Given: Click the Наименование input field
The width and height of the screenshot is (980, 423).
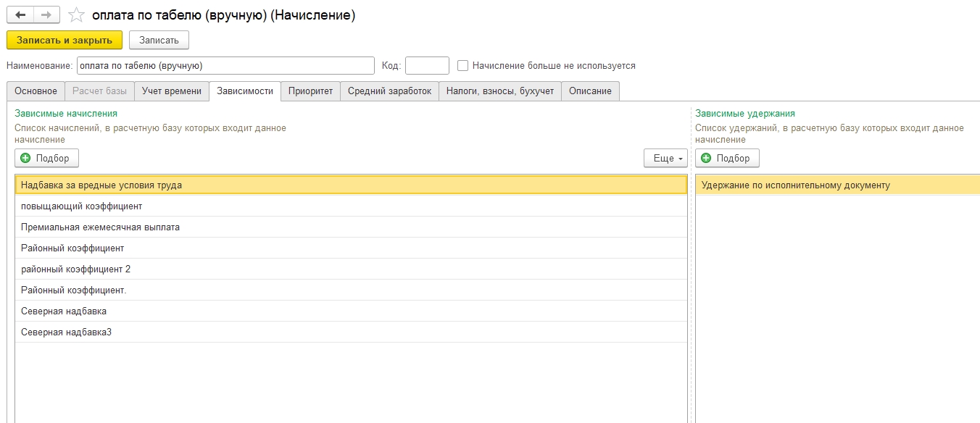Looking at the screenshot, I should [225, 66].
